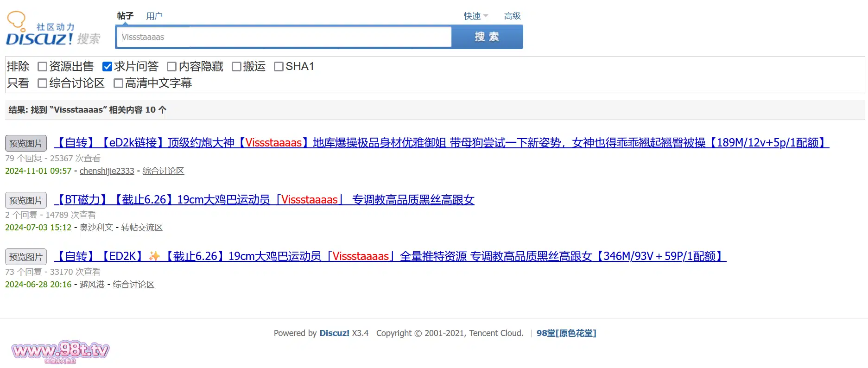This screenshot has width=868, height=368.
Task: Open the 【自转】【ED2K】 346M thread title
Action: pyautogui.click(x=390, y=256)
